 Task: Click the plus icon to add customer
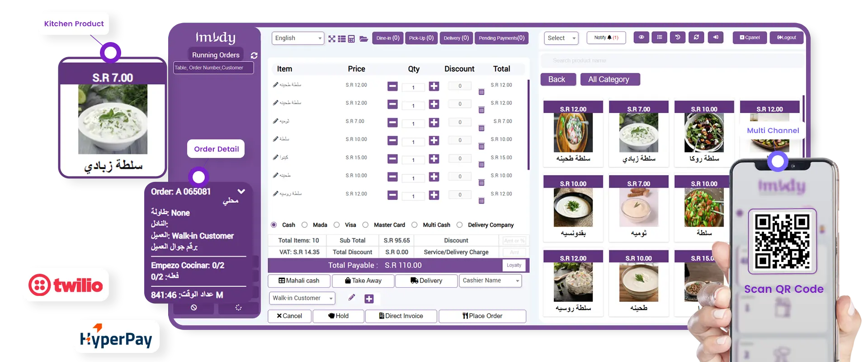pos(369,299)
